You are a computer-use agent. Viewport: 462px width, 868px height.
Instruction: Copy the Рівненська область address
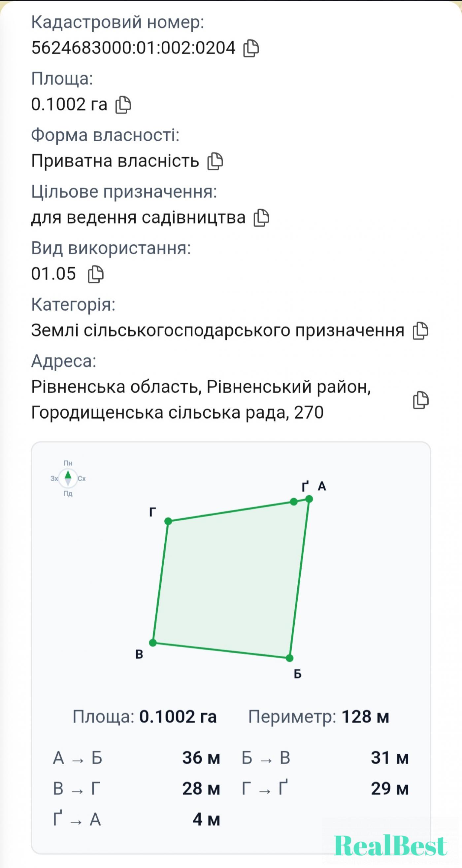420,400
